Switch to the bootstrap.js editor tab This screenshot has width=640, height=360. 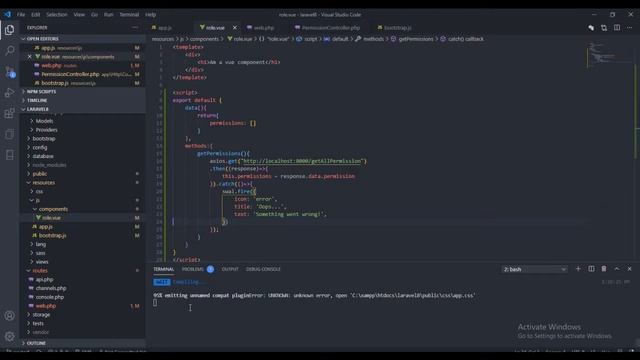point(398,28)
